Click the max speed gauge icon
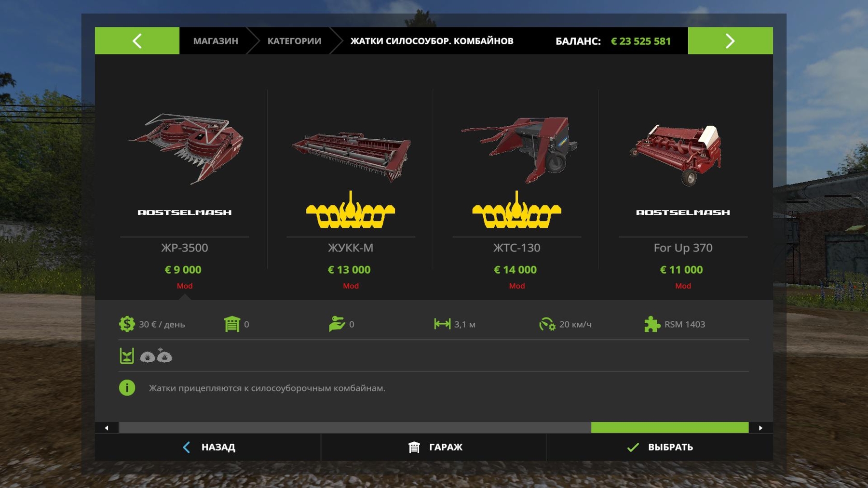The width and height of the screenshot is (868, 488). 547,324
